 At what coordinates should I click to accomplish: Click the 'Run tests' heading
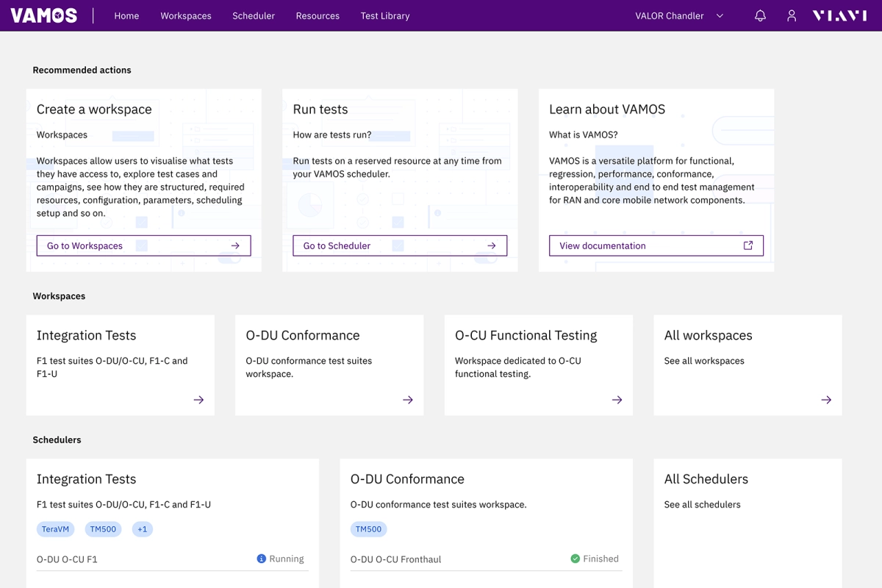320,110
